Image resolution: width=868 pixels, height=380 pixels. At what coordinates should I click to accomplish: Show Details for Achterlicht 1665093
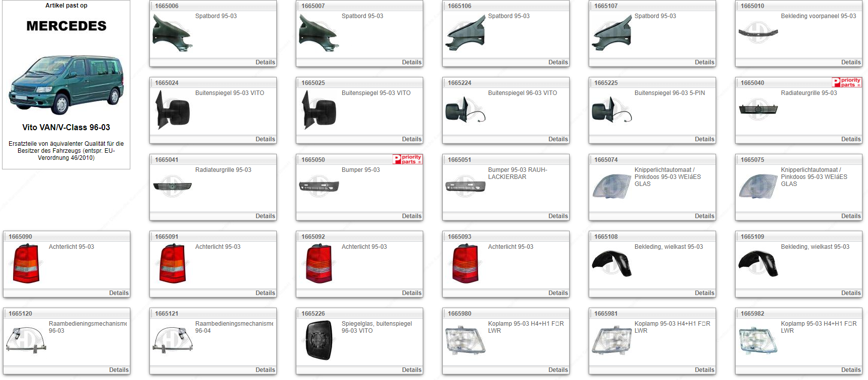(558, 293)
